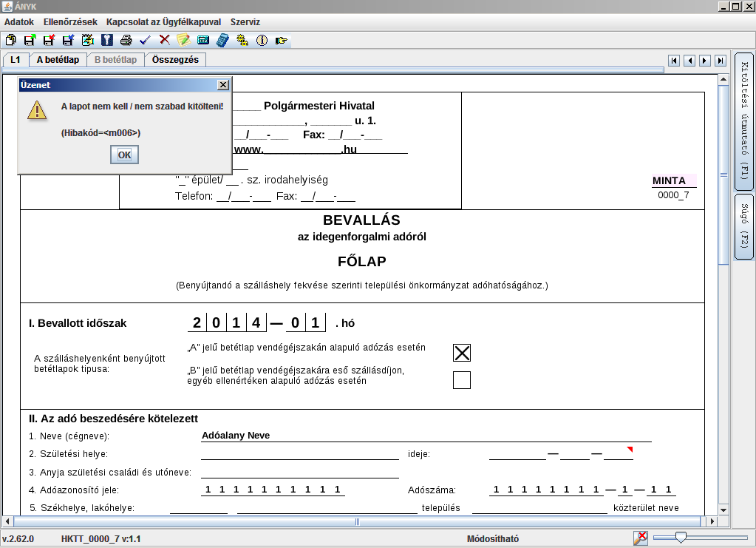Click the round info icon
Image resolution: width=756 pixels, height=548 pixels.
click(x=262, y=40)
